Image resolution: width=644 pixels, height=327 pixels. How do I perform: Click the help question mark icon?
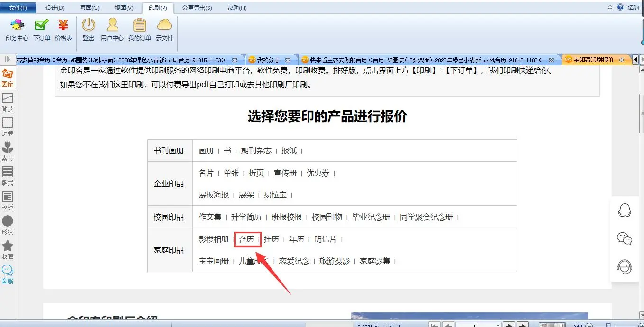(620, 7)
